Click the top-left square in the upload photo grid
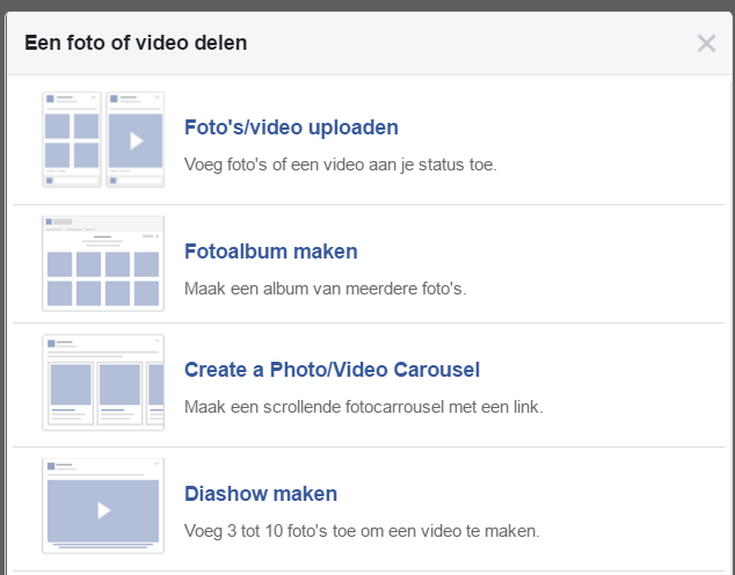 (x=58, y=126)
